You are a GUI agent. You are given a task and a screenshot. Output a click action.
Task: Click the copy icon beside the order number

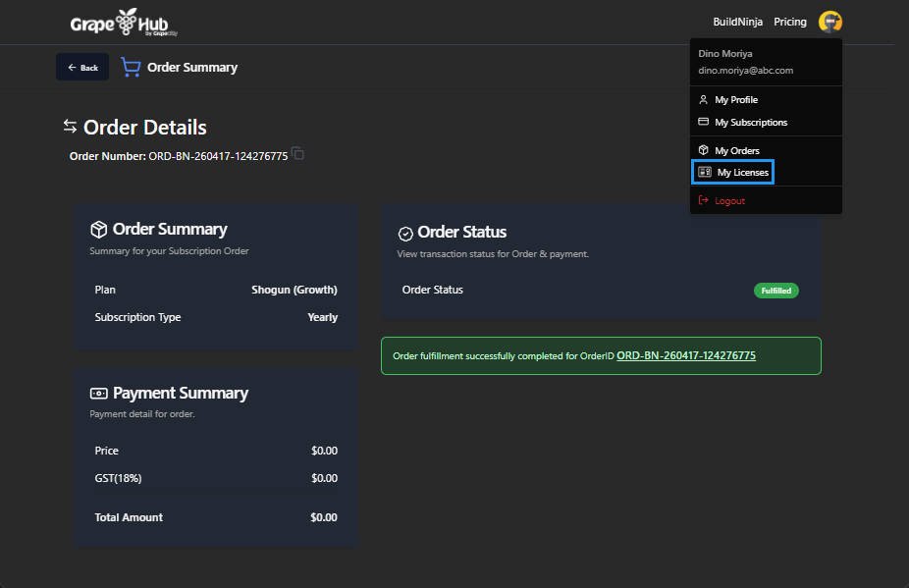coord(297,154)
